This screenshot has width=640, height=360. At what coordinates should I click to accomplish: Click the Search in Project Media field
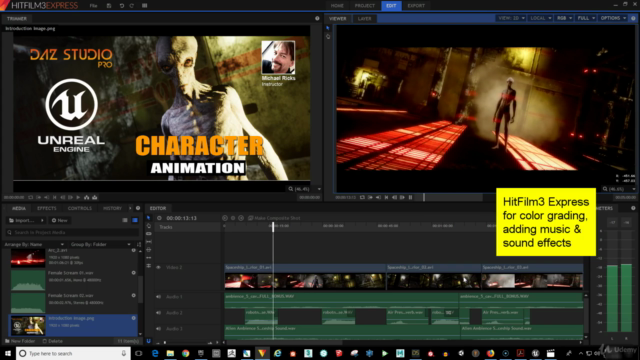[x=72, y=232]
